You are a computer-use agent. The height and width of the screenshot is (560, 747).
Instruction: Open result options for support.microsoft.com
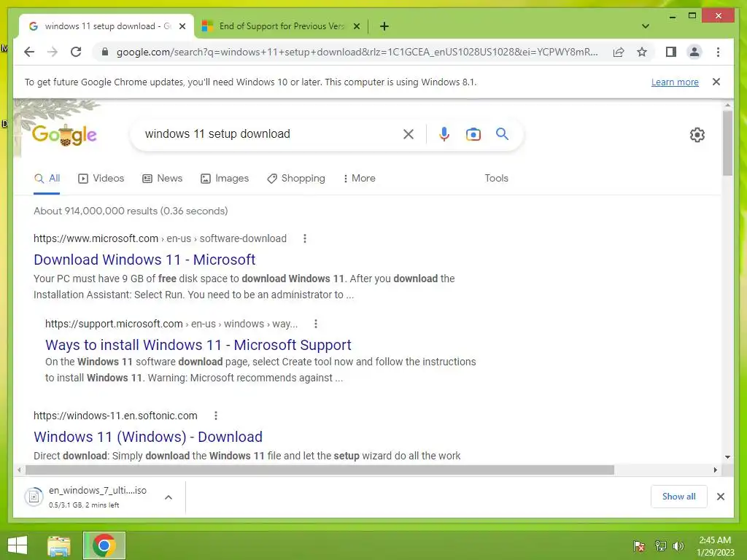(x=315, y=324)
